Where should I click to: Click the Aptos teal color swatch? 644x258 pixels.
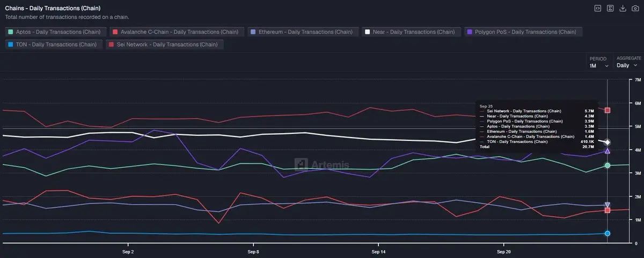[x=11, y=32]
